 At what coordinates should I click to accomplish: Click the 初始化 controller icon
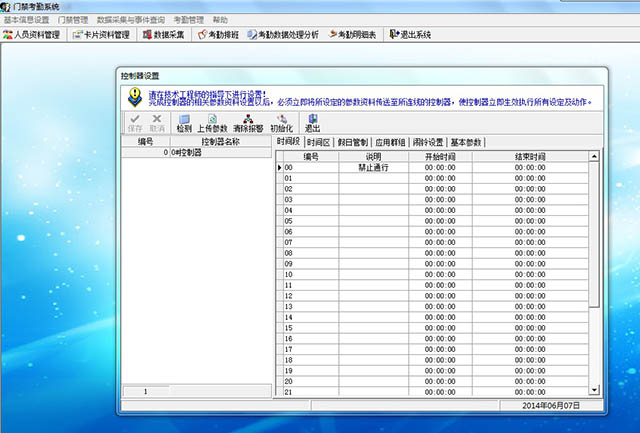[281, 122]
